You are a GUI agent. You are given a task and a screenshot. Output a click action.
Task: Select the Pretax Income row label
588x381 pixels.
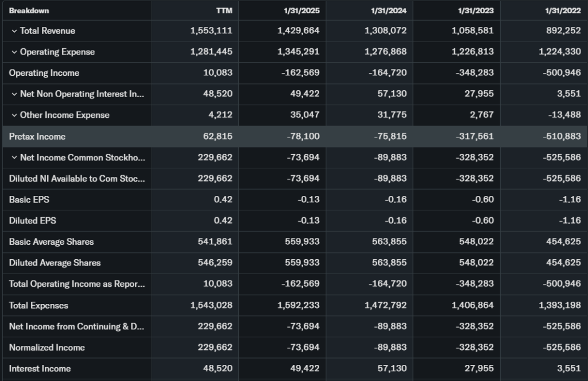click(x=37, y=137)
